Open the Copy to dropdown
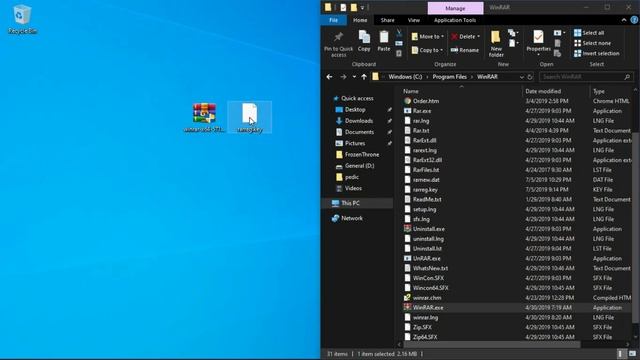640x360 pixels. pyautogui.click(x=427, y=50)
